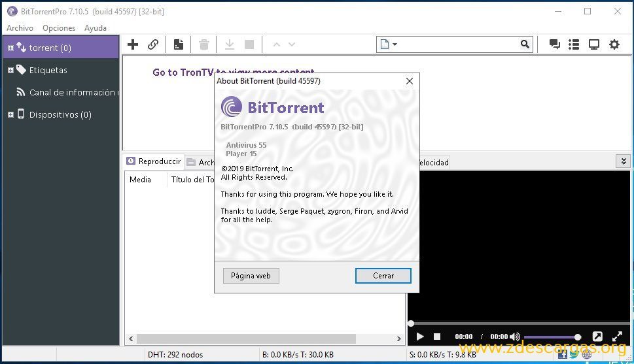This screenshot has height=364, width=634.
Task: Click DHT: 292 nodos status entry
Action: [175, 355]
